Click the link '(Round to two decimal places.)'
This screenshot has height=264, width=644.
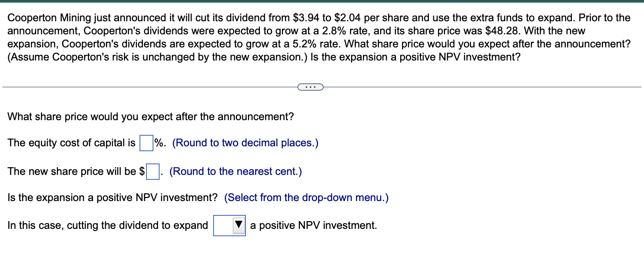(245, 143)
